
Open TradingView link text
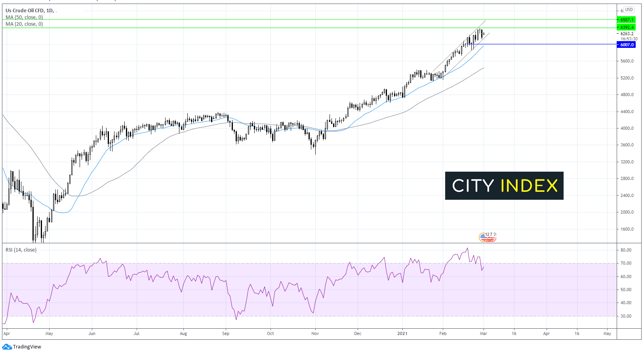[x=27, y=347]
